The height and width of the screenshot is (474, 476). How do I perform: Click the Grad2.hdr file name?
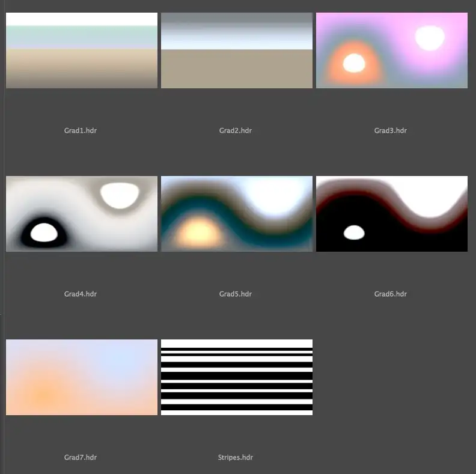pos(236,130)
